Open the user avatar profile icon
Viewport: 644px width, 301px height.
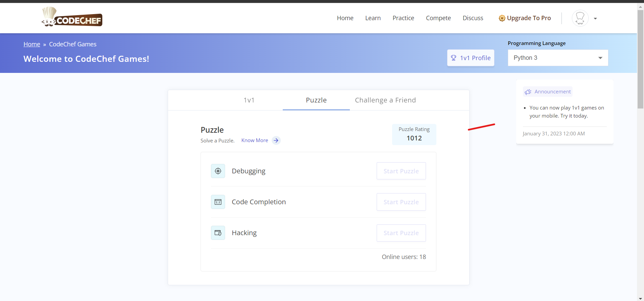[580, 18]
